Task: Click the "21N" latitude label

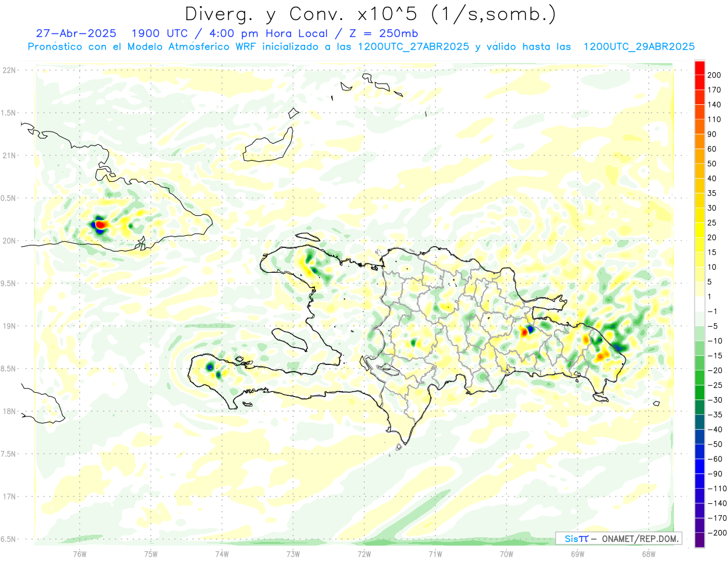Action: click(x=8, y=155)
